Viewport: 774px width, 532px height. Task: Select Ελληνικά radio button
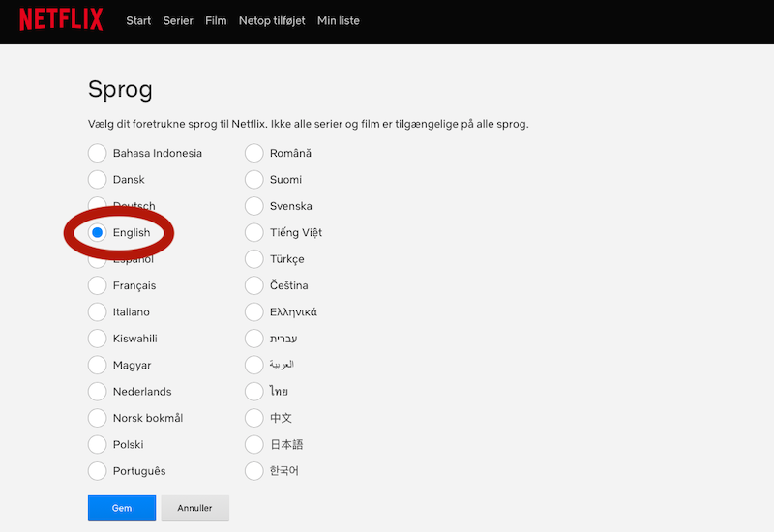click(254, 311)
